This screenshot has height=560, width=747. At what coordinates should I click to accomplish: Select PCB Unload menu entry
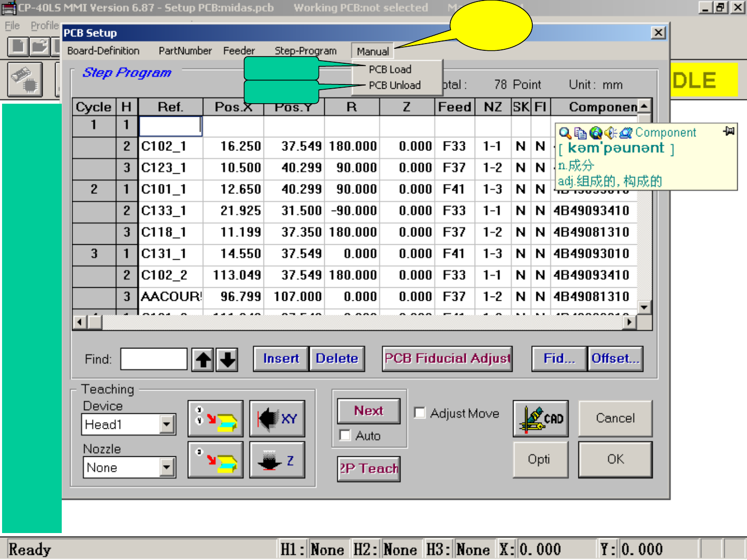[x=394, y=86]
